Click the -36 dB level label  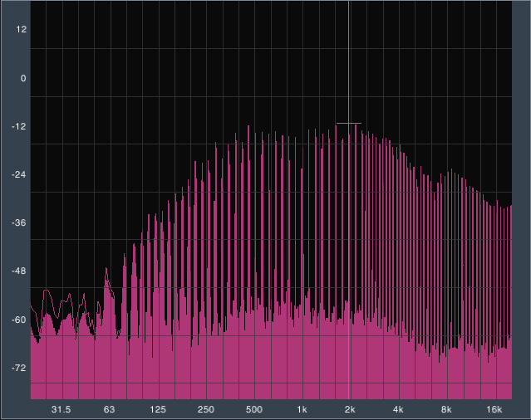(x=19, y=222)
